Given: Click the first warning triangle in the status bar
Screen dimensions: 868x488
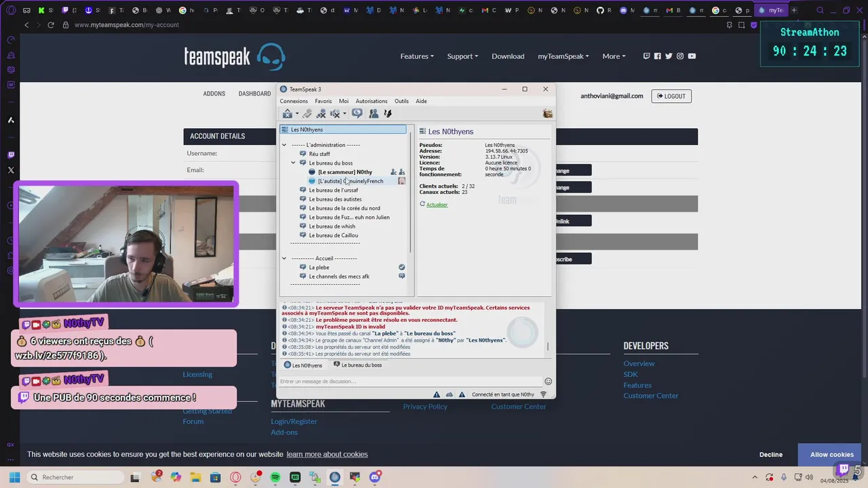Looking at the screenshot, I should pos(437,394).
